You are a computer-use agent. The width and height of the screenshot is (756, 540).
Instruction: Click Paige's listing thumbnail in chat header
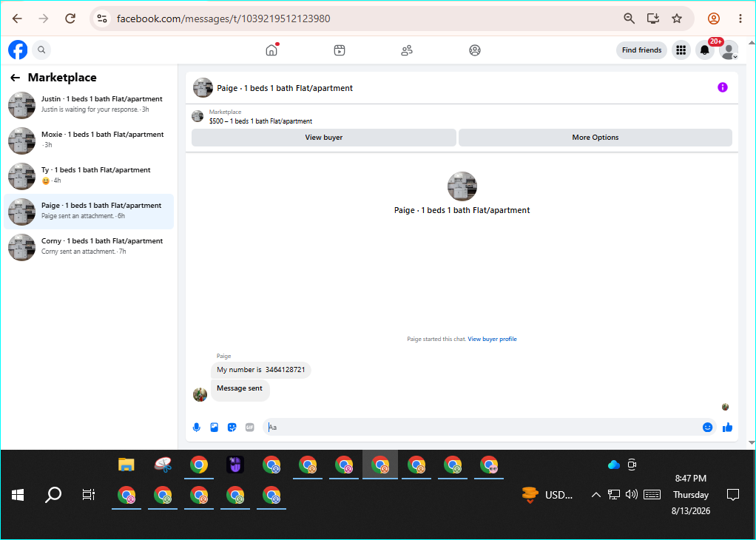tap(203, 88)
